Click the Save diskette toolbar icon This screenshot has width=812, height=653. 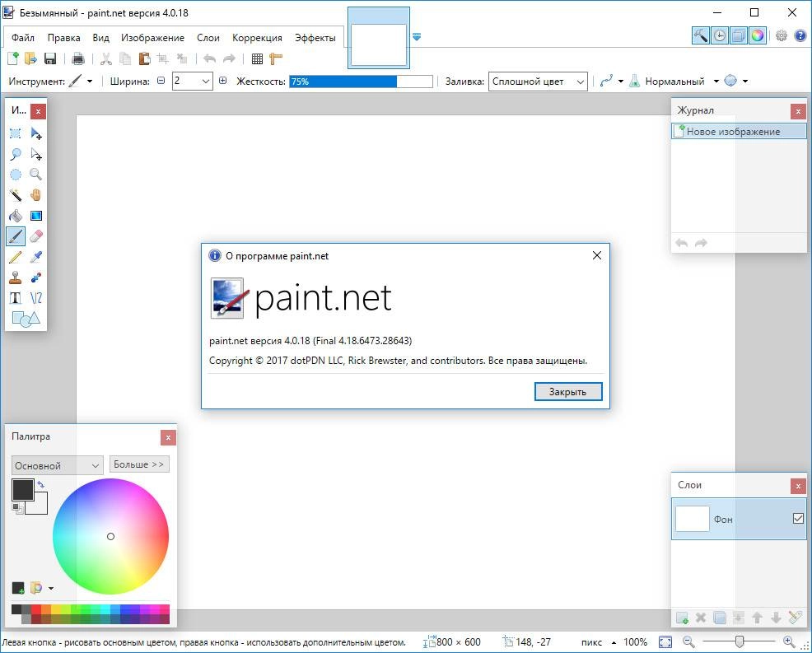(x=50, y=58)
